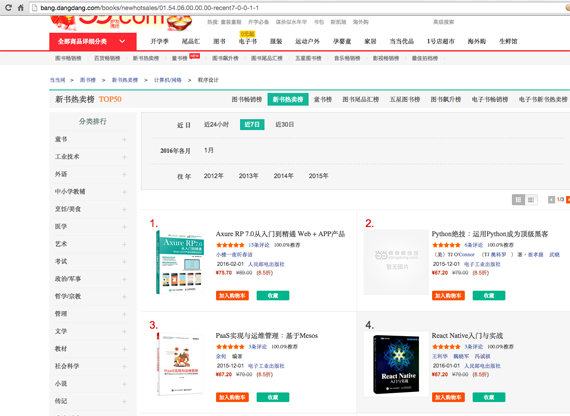Screen dimensions: 570x416
Task: Expand the 艺术 category plus icon
Action: 124,244
